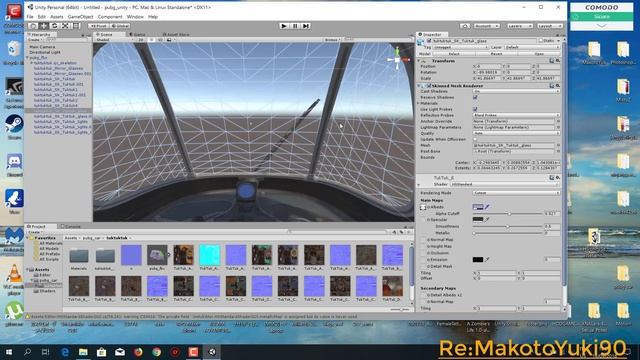
Task: Select the Hand tool in Unity toolbar
Action: tap(33, 26)
